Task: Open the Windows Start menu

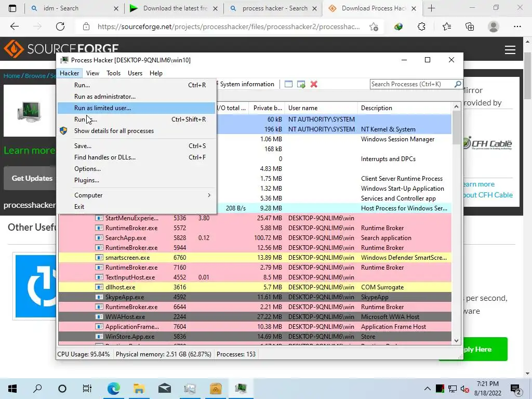Action: click(x=12, y=389)
